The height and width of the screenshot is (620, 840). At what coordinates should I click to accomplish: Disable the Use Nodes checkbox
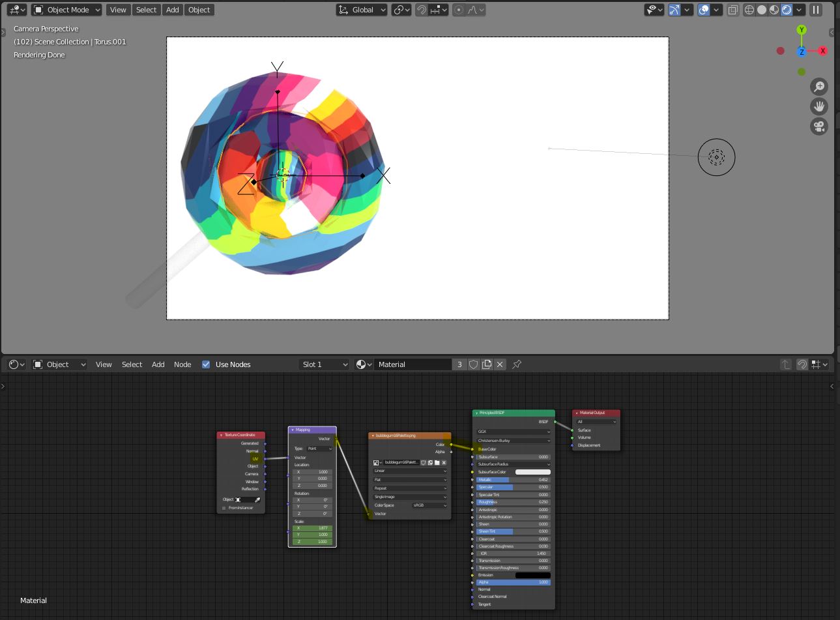[206, 364]
